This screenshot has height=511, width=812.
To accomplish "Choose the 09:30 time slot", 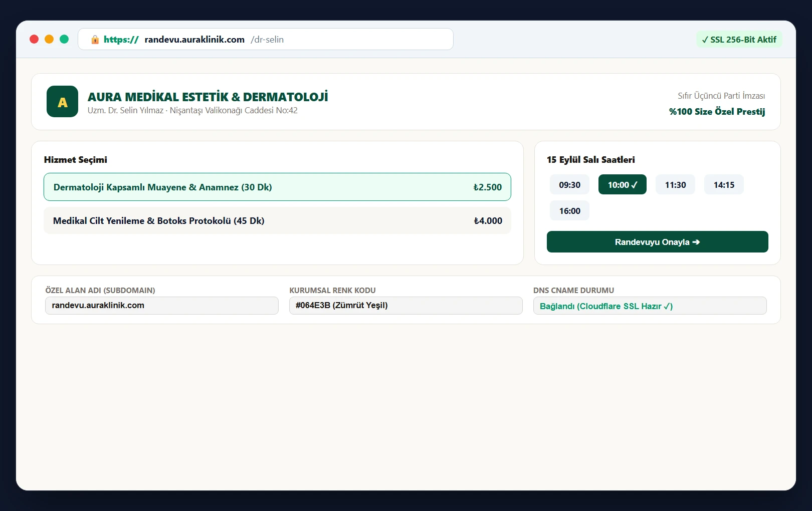I will [569, 185].
